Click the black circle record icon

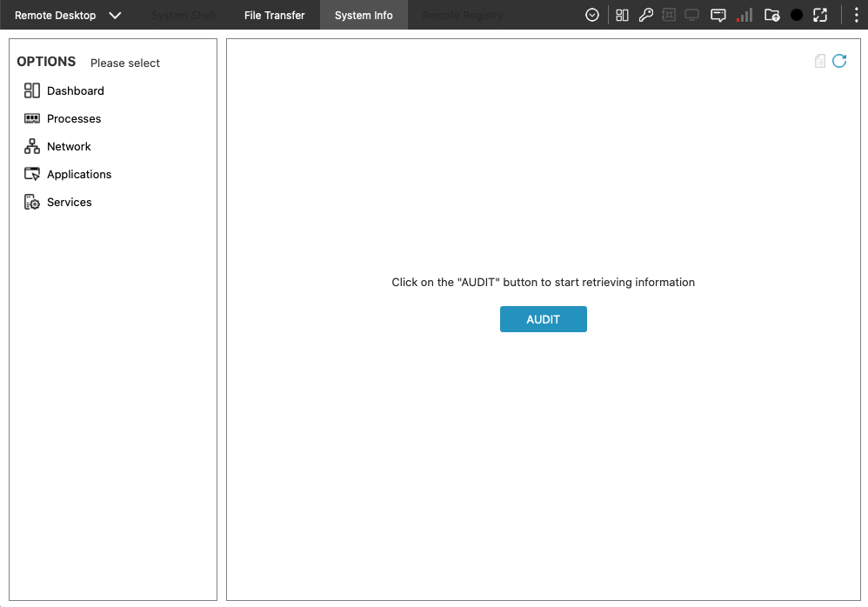[797, 16]
